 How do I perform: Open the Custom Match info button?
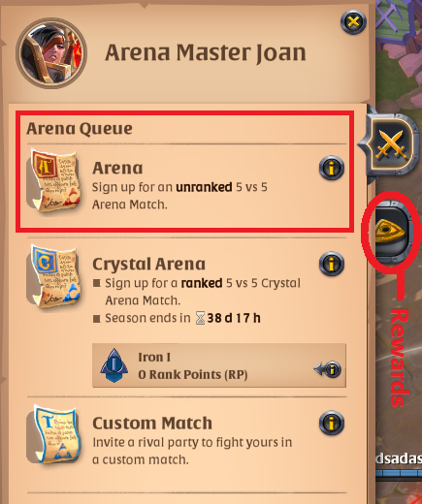coord(332,423)
